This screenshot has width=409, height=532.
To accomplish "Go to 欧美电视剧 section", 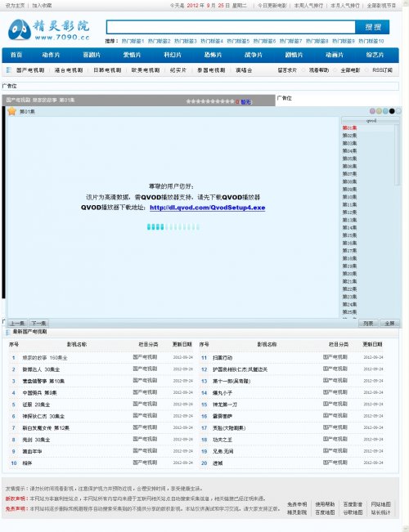I will click(x=146, y=70).
